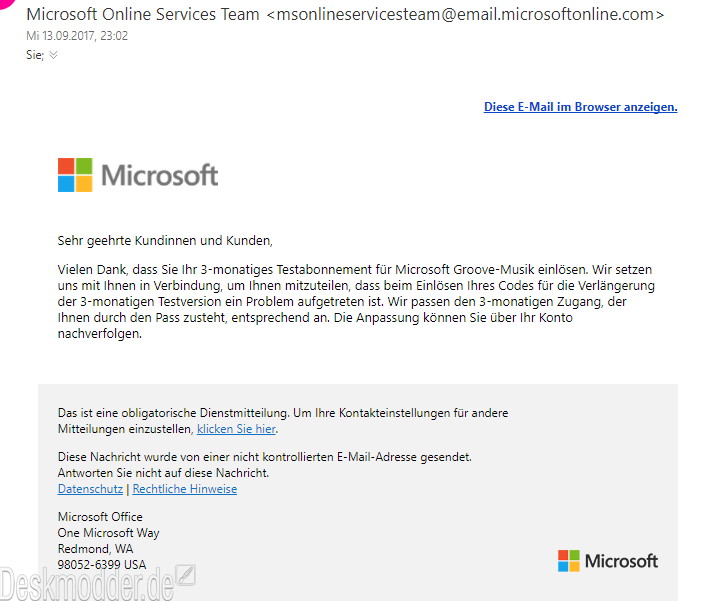The width and height of the screenshot is (723, 601).
Task: Click the large four-color Microsoft squares logo
Action: [x=75, y=175]
